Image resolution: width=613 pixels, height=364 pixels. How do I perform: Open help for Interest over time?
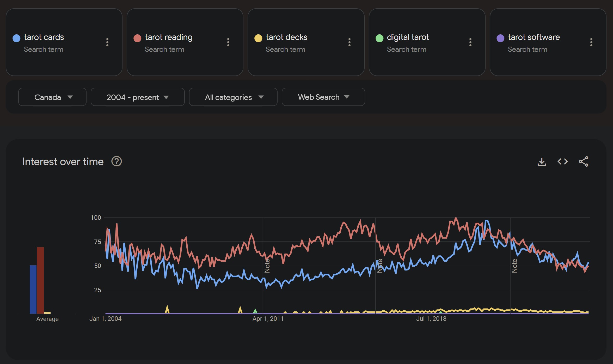(117, 162)
